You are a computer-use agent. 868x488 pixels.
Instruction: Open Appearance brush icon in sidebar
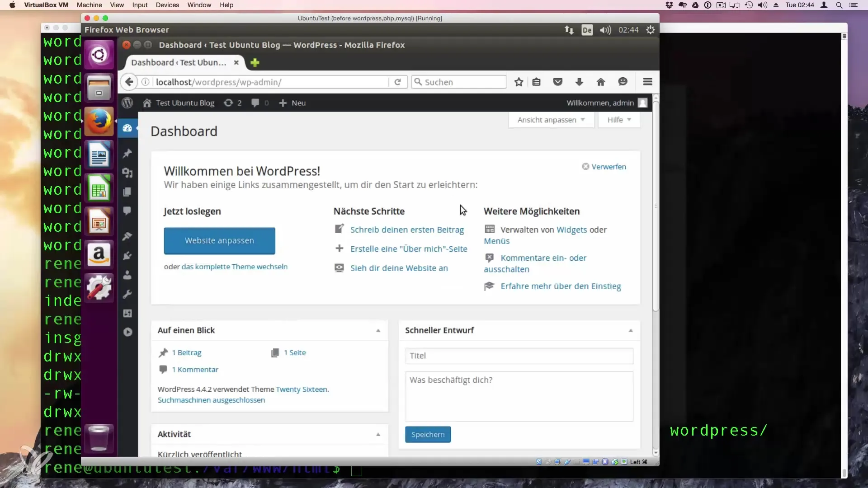[x=127, y=236]
